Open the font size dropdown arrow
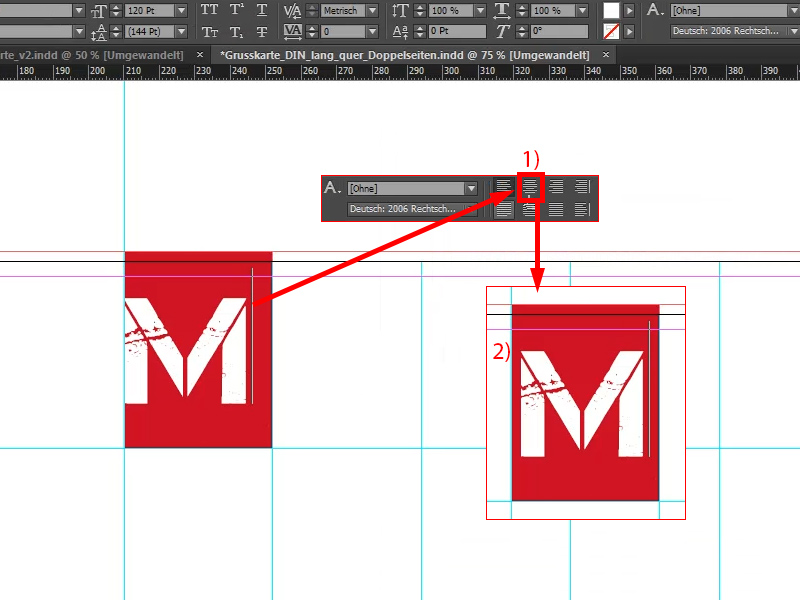The image size is (800, 600). tap(181, 10)
